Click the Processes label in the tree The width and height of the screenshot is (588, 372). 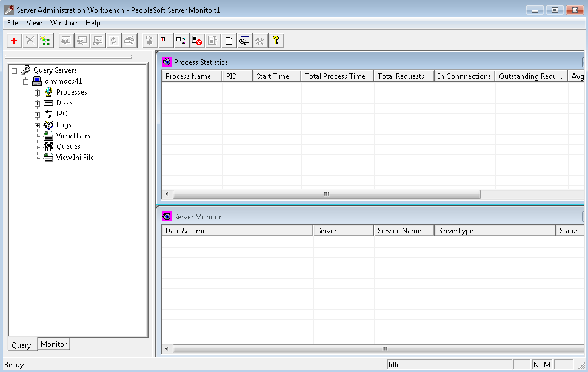click(x=72, y=92)
